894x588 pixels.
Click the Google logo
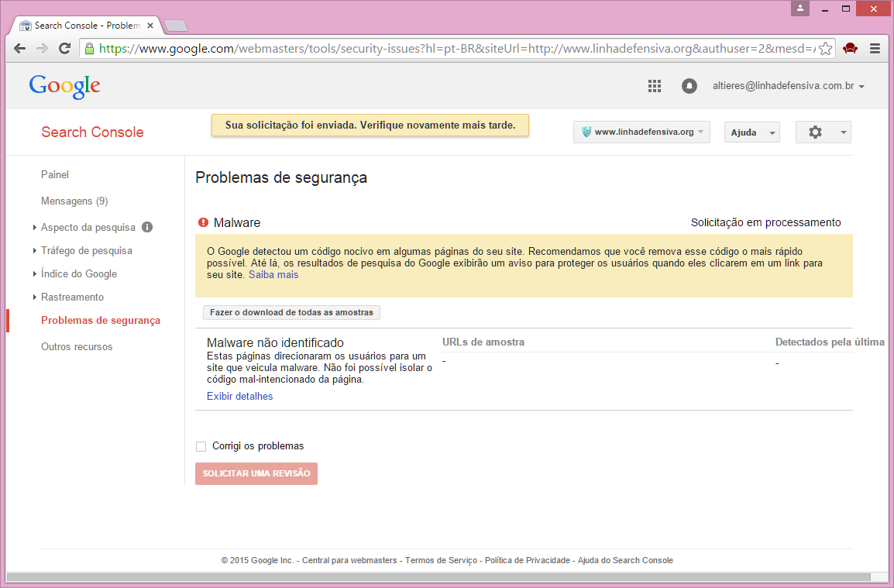[x=65, y=86]
